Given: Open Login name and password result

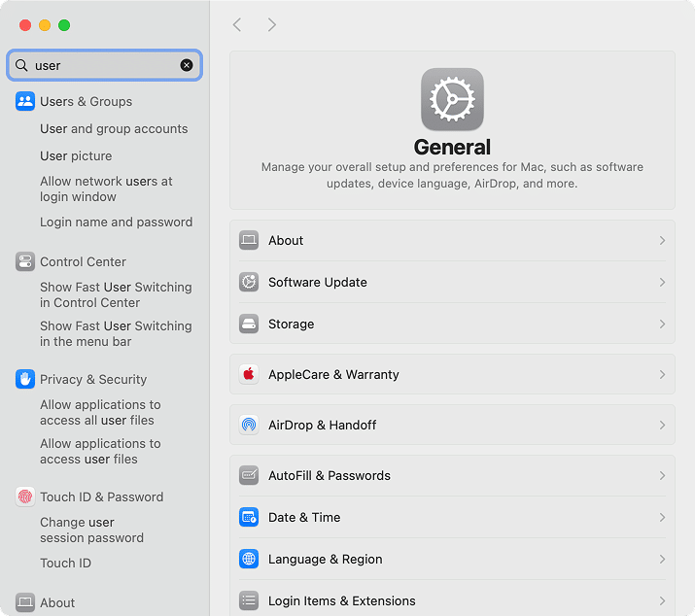Looking at the screenshot, I should pos(116,222).
